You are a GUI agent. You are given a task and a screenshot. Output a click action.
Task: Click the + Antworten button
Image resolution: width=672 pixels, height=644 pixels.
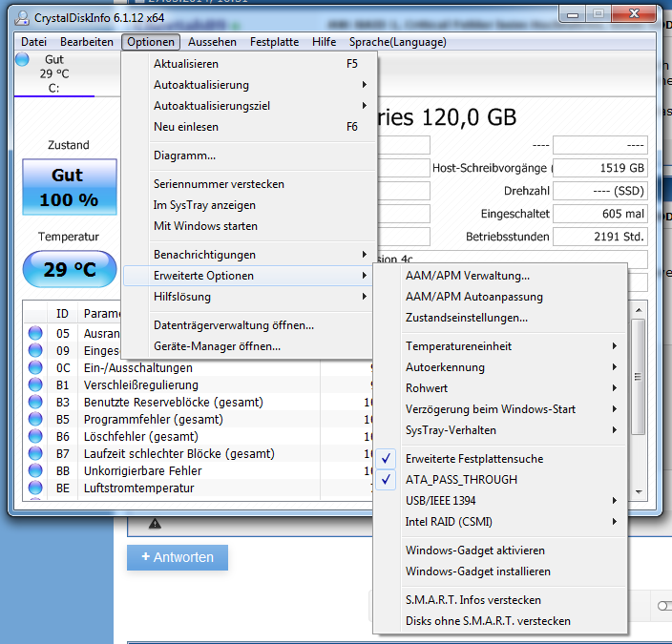178,557
